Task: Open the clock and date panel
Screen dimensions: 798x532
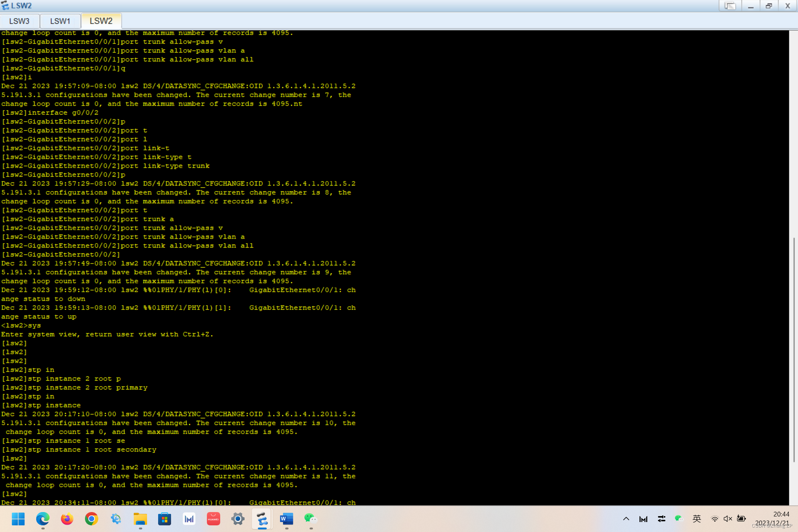Action: 776,519
